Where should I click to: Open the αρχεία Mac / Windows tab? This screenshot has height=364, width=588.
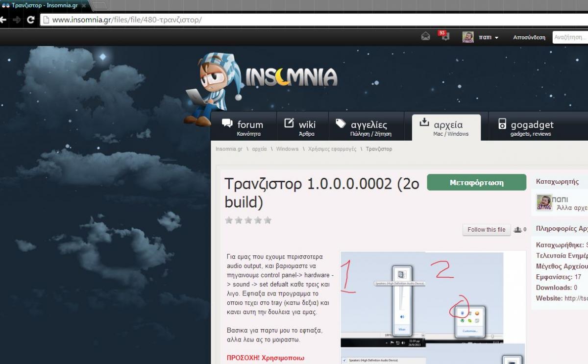click(x=446, y=128)
